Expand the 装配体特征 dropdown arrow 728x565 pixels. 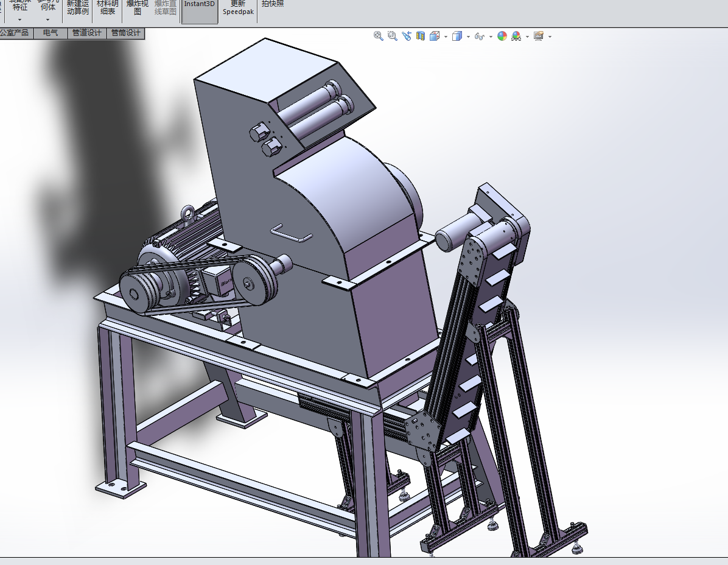(19, 19)
